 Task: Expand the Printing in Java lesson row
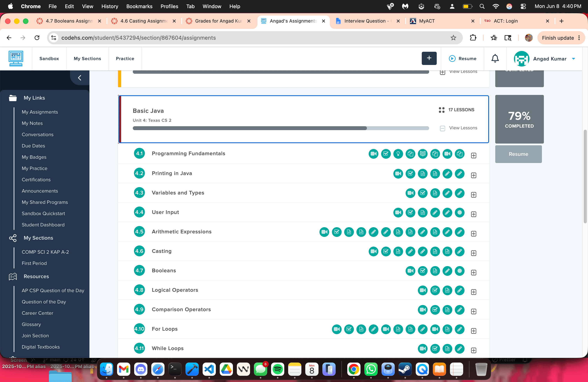click(x=473, y=175)
